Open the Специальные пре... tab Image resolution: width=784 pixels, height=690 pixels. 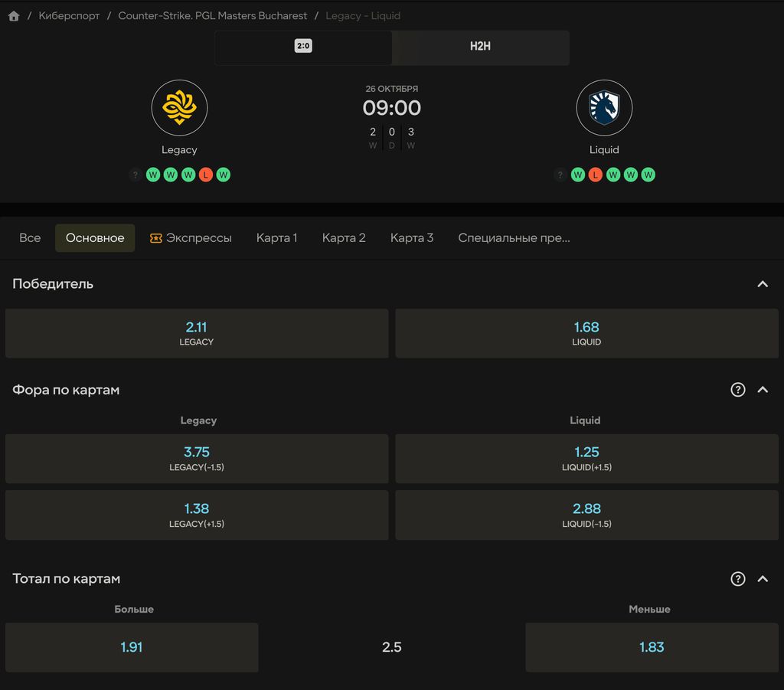pyautogui.click(x=514, y=238)
